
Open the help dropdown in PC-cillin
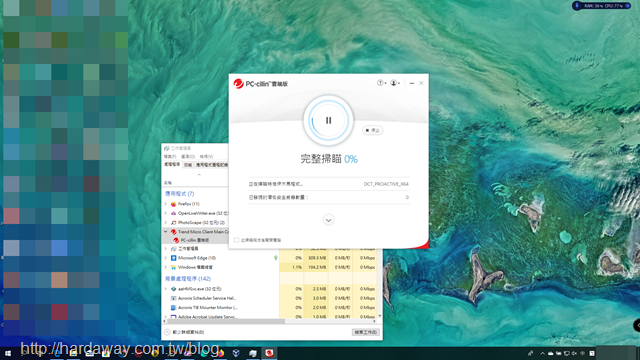click(381, 83)
